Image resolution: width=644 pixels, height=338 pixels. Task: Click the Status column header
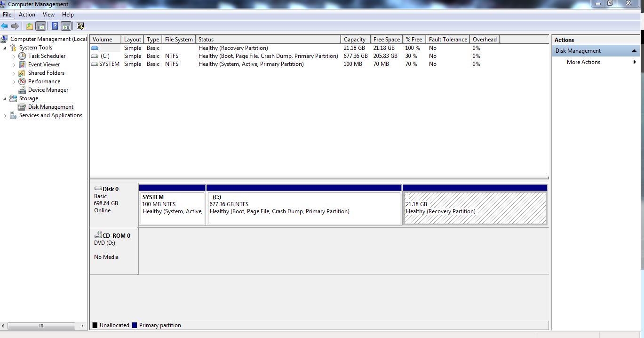coord(268,40)
